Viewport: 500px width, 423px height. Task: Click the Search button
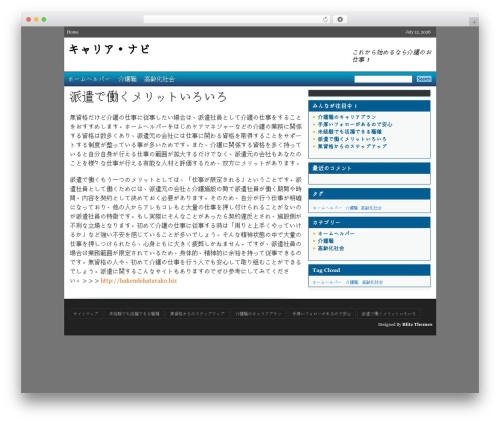pos(424,79)
